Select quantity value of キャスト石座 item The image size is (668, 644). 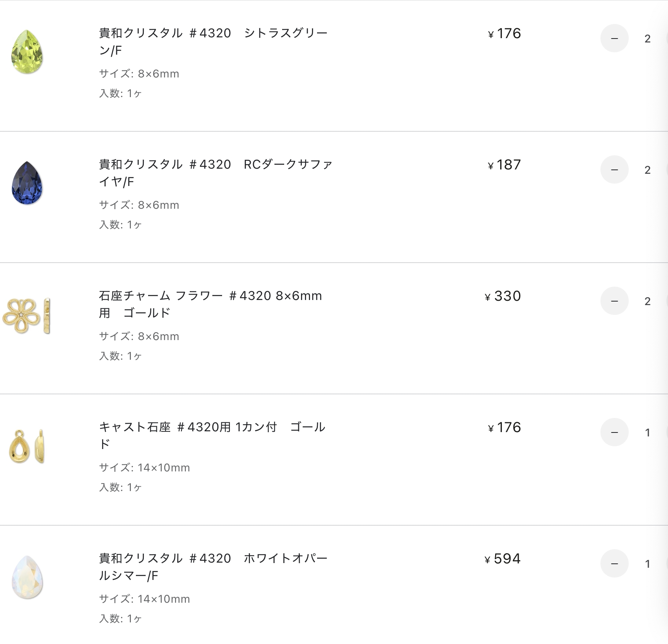point(647,432)
